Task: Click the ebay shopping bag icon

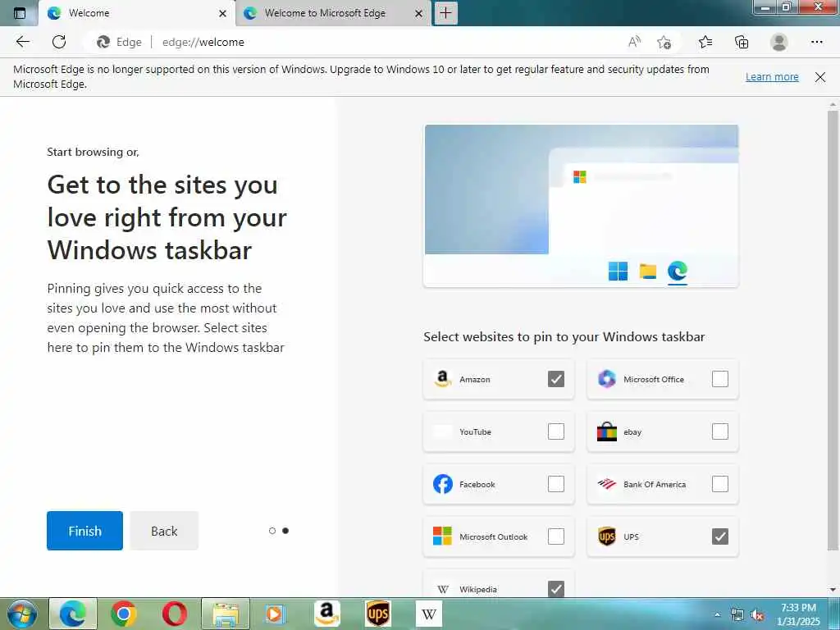Action: pos(606,431)
